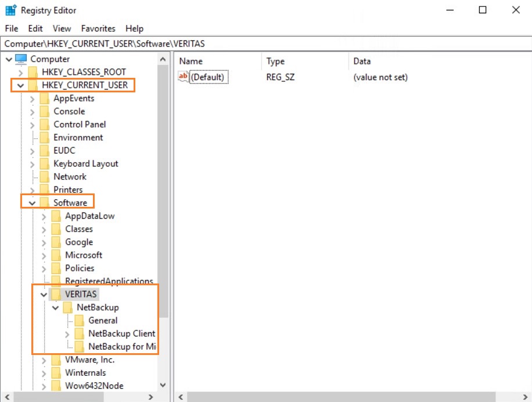
Task: Open the File menu
Action: [12, 28]
